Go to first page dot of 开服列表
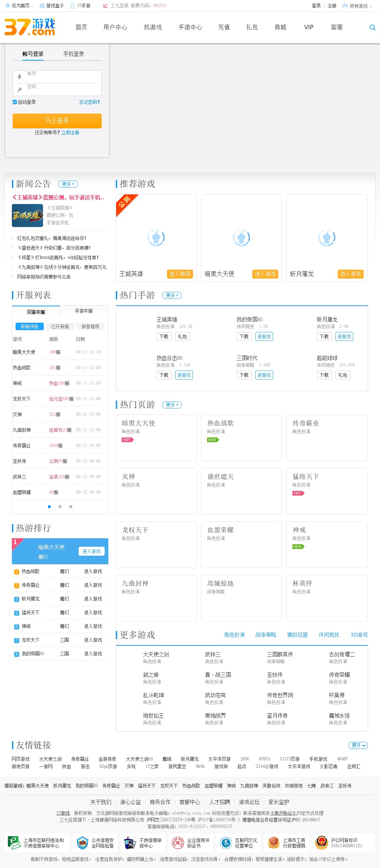 pos(49,507)
